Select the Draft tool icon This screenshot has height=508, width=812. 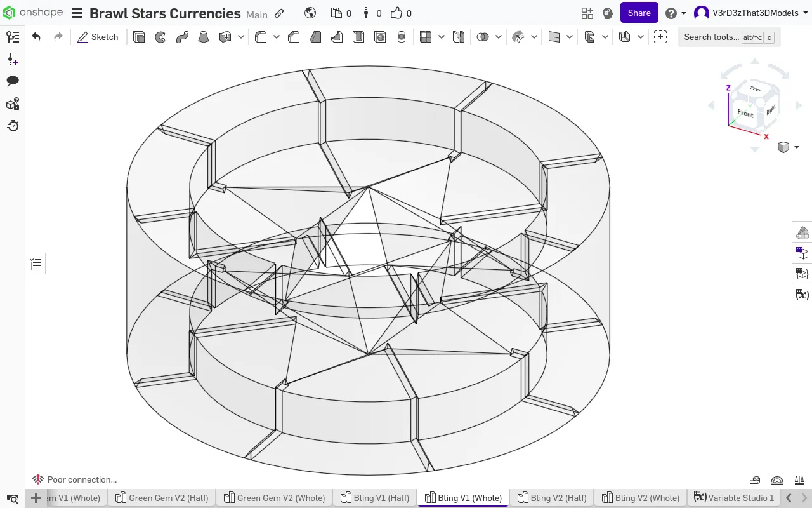point(315,37)
